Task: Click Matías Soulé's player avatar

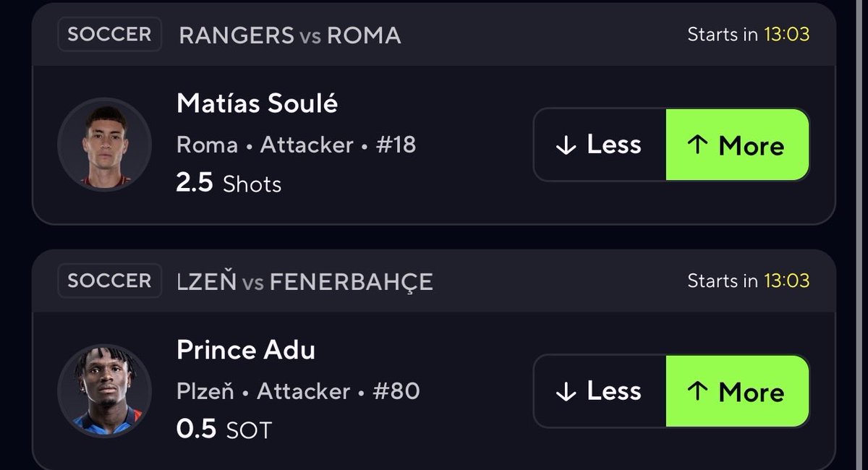Action: coord(104,145)
